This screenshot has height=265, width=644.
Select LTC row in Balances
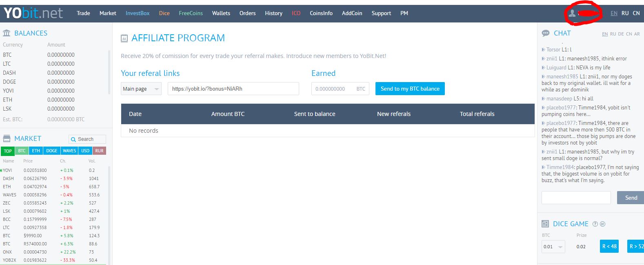55,64
